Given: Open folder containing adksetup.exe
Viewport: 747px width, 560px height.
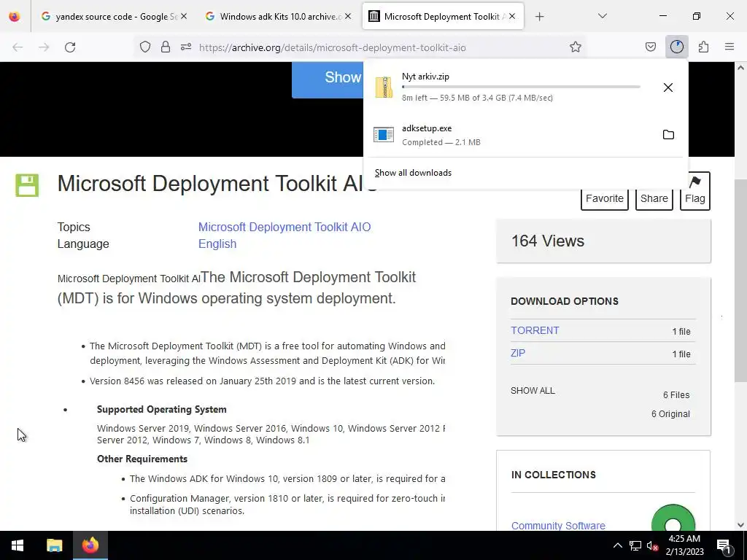Looking at the screenshot, I should 668,135.
